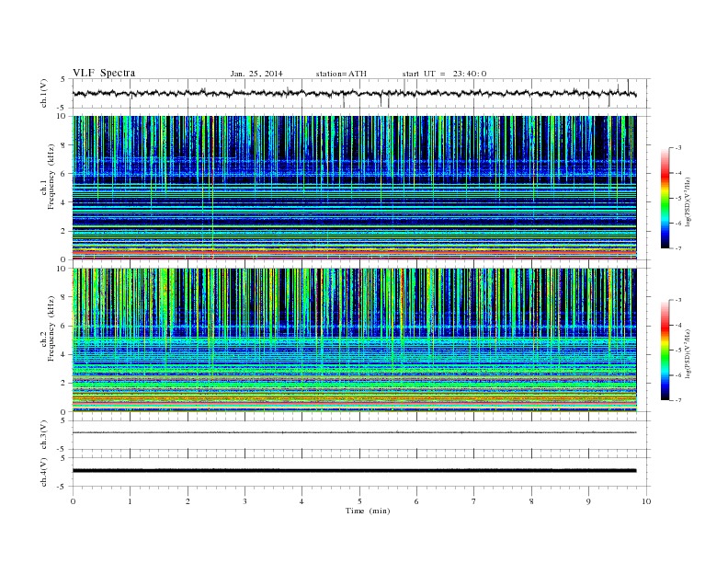Screen dimensions: 728x563
Task: Click the 'start UT = 23:40:0' label
Action: (444, 74)
